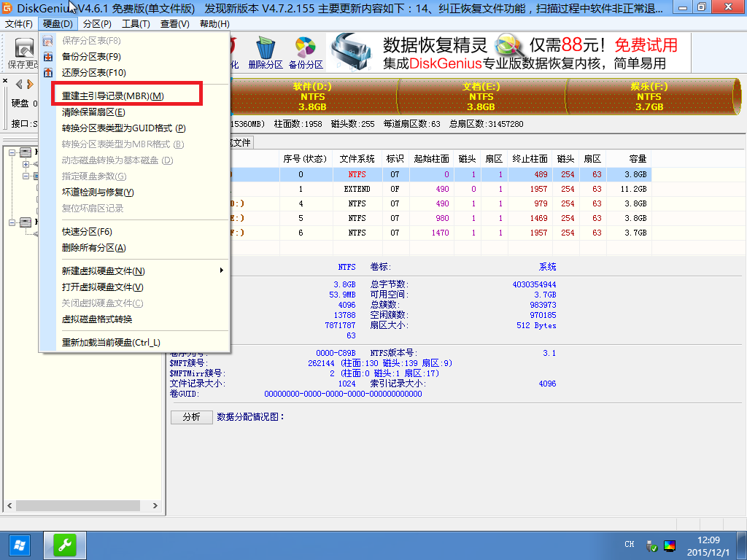Select the 娱乐(F:) partition bar segment

(x=649, y=96)
